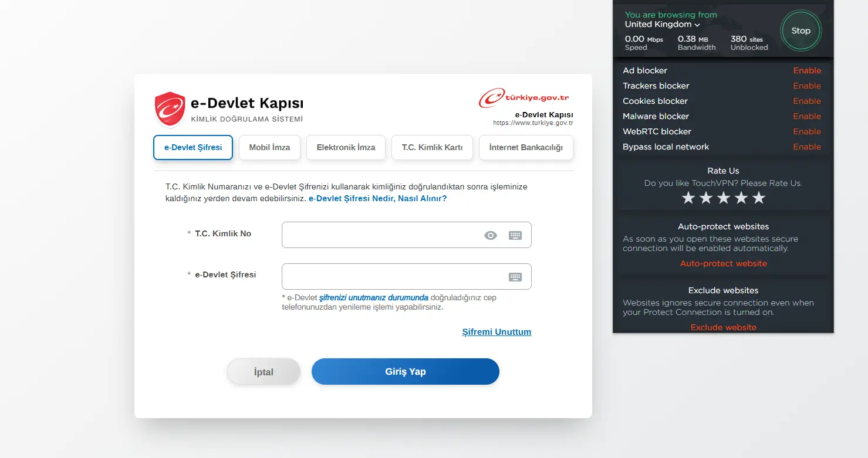Image resolution: width=868 pixels, height=458 pixels.
Task: Focus the T.C. Kimlik No input field
Action: (x=406, y=235)
